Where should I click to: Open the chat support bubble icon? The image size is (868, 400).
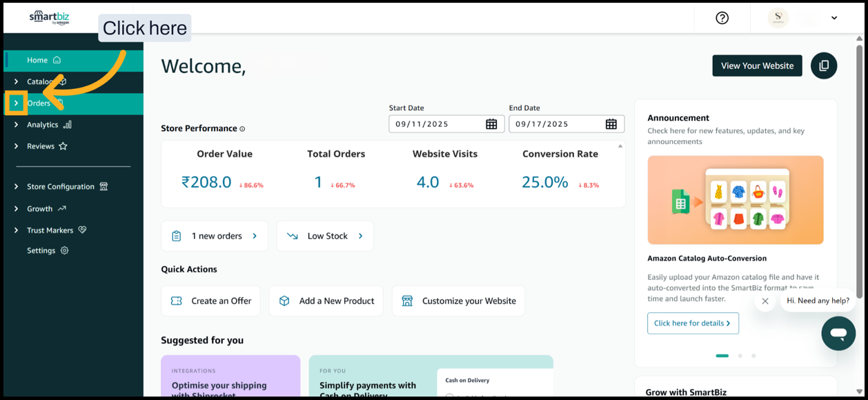tap(838, 334)
